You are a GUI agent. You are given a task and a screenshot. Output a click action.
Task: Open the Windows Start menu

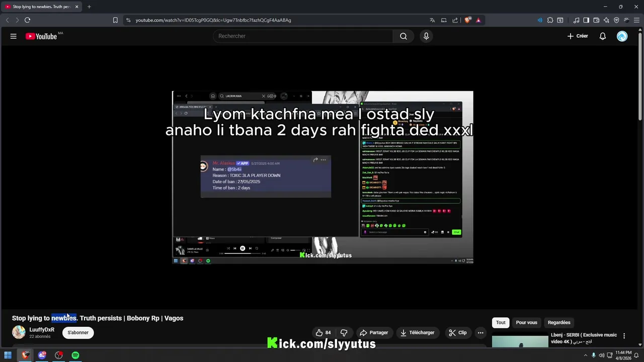coord(8,355)
